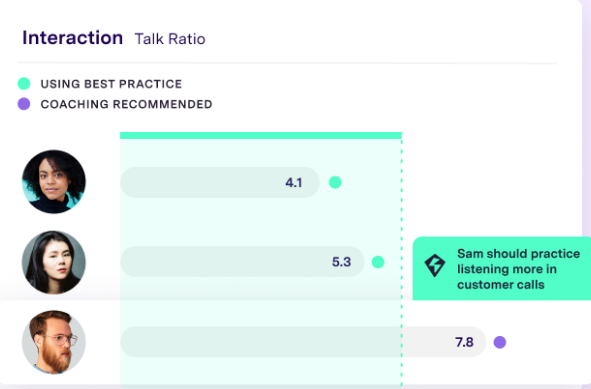Click the talk ratio bar showing 4.1
The image size is (591, 389).
point(220,182)
